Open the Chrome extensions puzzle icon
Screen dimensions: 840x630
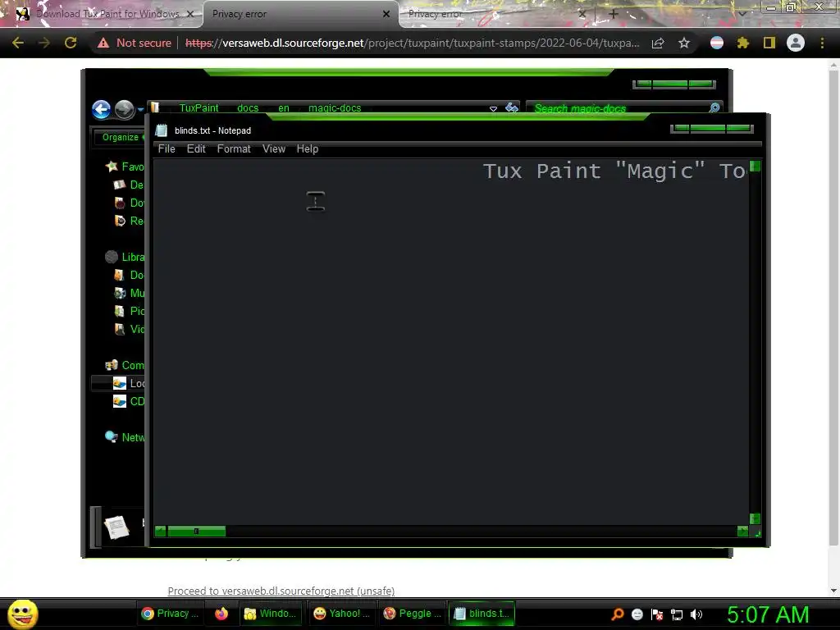(742, 43)
